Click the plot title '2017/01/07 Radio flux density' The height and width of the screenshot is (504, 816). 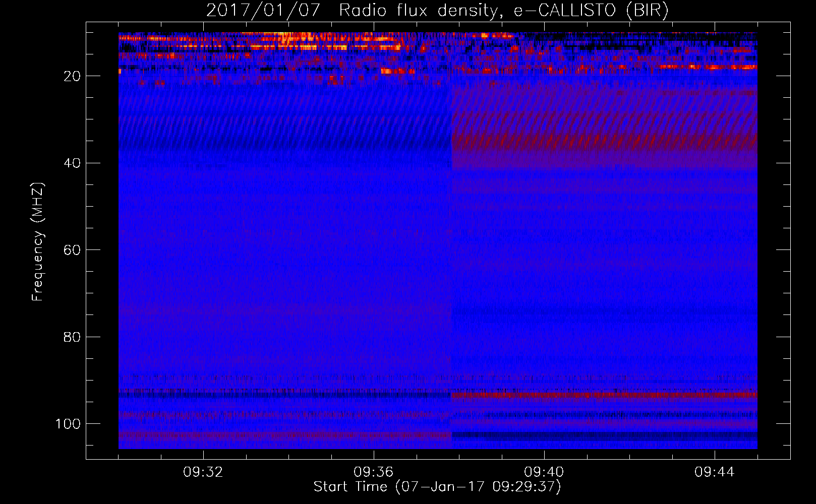point(438,10)
